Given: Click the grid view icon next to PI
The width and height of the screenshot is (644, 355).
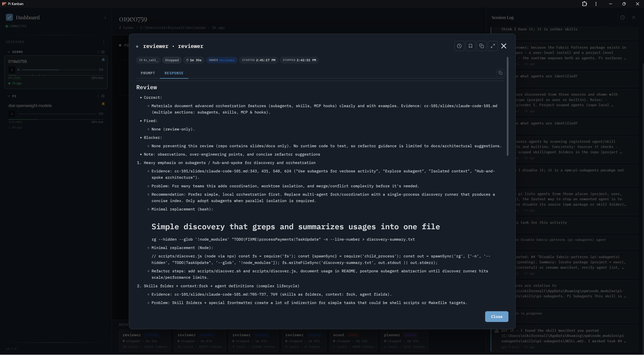Looking at the screenshot, I should click(x=103, y=96).
